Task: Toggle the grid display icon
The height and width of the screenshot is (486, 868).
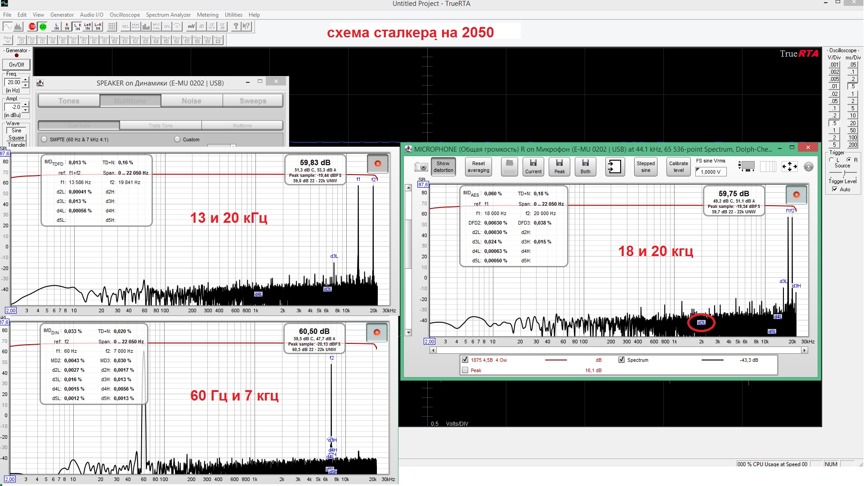Action: [x=112, y=27]
